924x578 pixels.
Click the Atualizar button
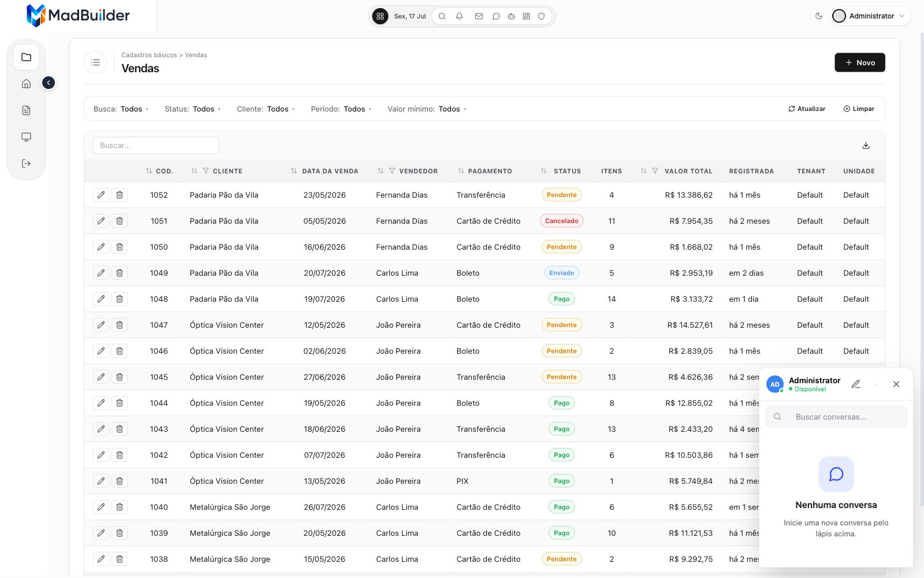807,109
